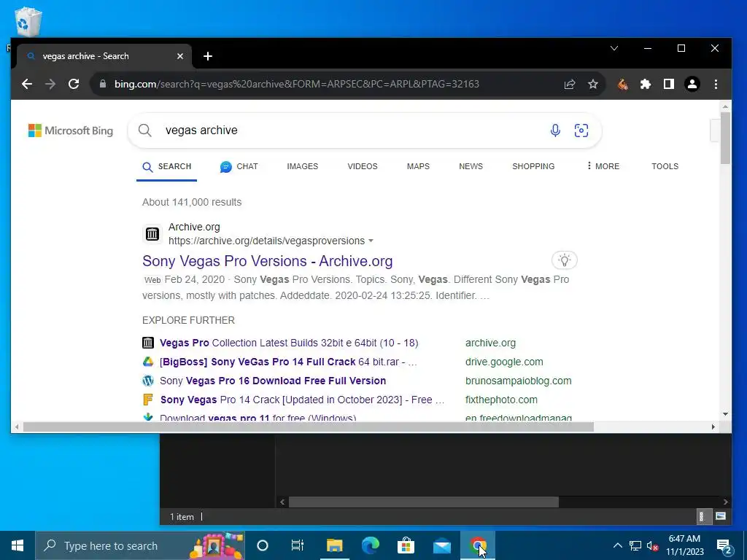Click the 'vegas archive' search input field
747x560 pixels.
[x=352, y=131]
